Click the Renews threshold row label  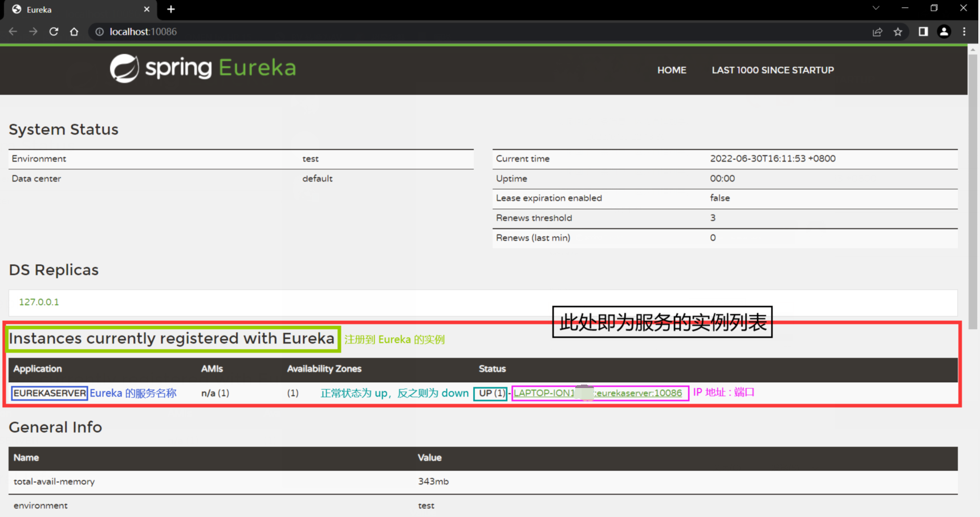(534, 218)
